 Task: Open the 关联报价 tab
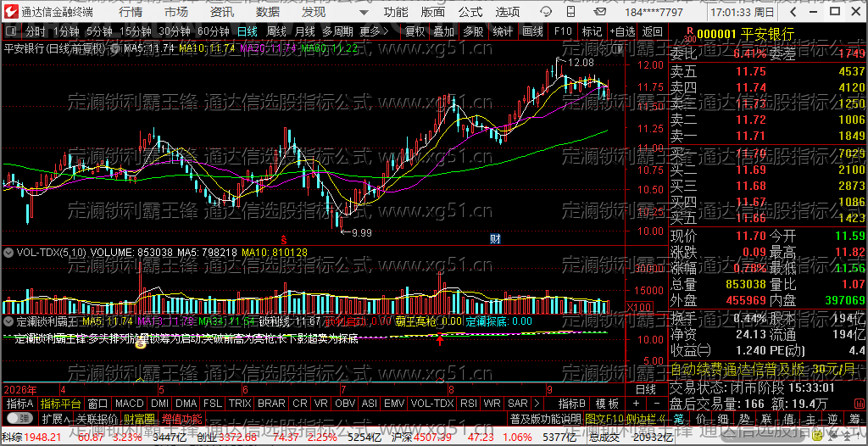[97, 418]
